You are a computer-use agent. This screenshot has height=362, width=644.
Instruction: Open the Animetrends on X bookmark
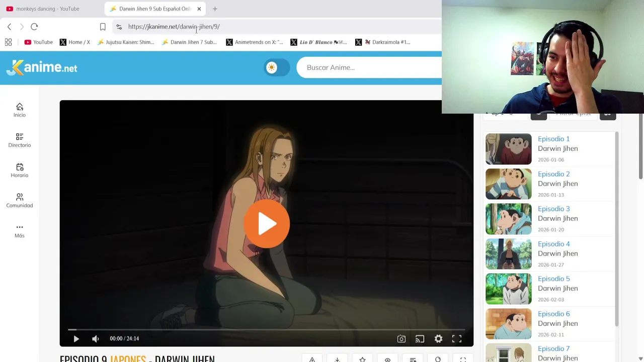pyautogui.click(x=255, y=42)
